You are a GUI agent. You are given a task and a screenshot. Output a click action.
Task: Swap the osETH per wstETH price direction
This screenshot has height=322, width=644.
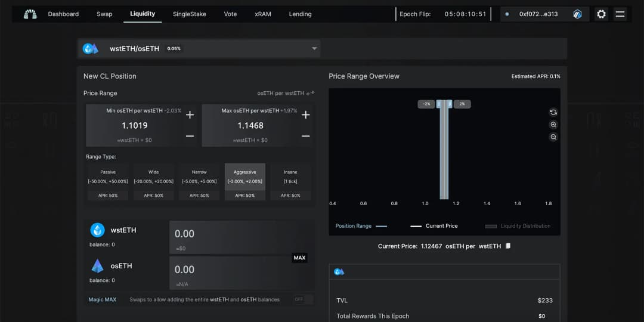click(x=310, y=93)
